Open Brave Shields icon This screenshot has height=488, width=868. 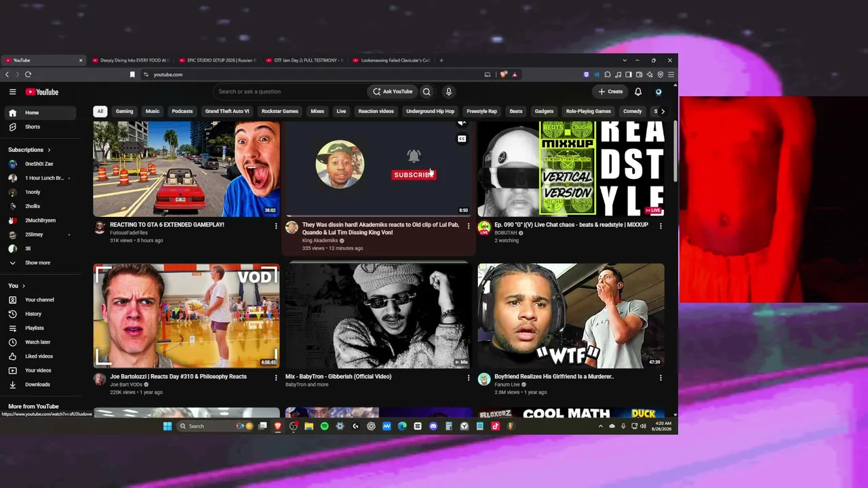(503, 75)
